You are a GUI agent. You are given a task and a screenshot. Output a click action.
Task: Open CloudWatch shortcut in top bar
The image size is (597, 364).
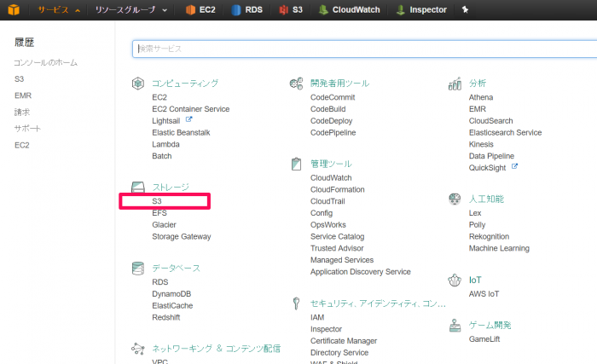pos(350,10)
